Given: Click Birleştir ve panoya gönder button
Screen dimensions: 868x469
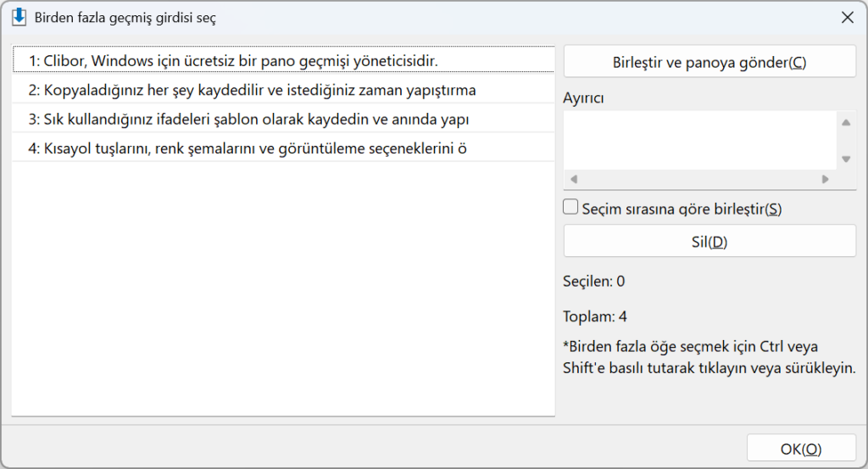Looking at the screenshot, I should [x=709, y=62].
